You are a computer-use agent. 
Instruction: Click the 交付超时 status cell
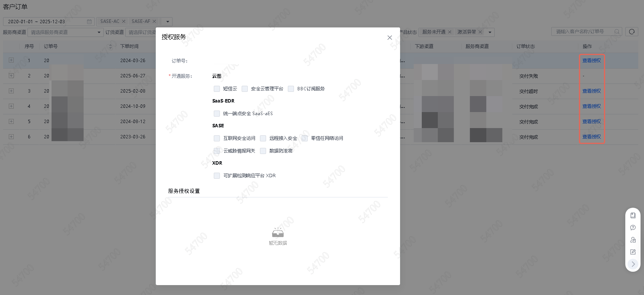click(529, 91)
